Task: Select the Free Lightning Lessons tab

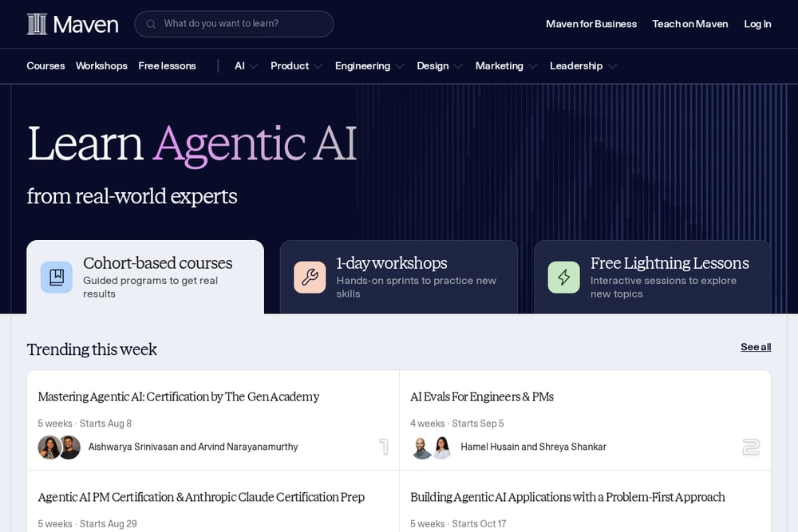Action: pos(653,278)
